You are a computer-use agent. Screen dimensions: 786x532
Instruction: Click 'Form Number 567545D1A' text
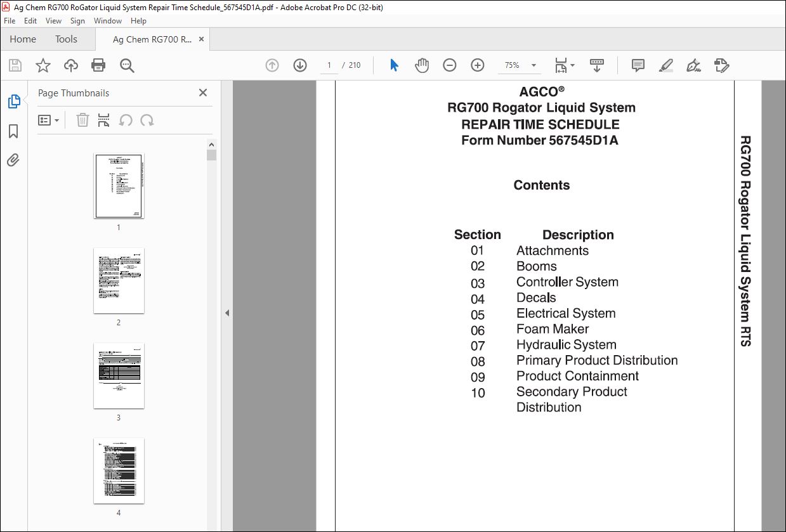point(540,140)
